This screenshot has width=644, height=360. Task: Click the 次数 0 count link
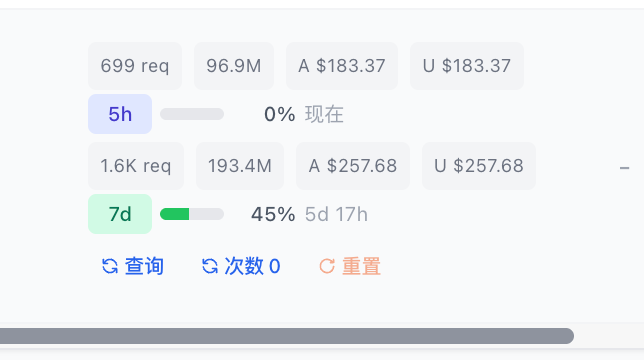(x=252, y=266)
